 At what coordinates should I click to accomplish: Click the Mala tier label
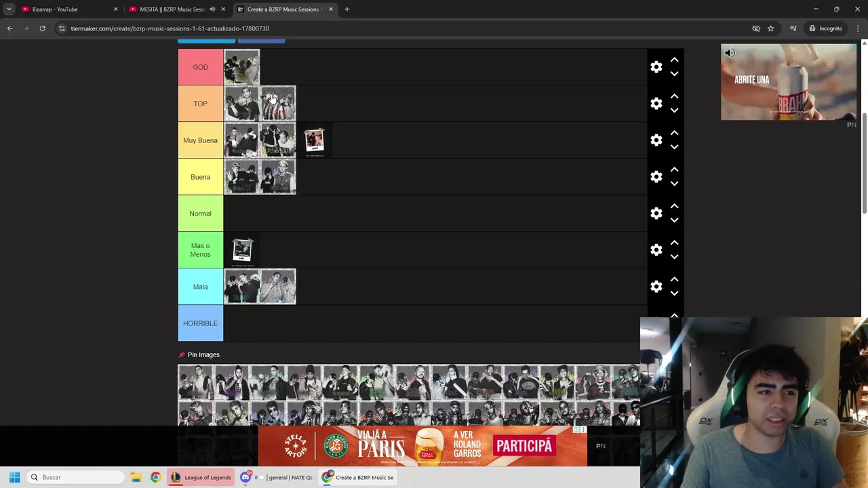point(200,287)
